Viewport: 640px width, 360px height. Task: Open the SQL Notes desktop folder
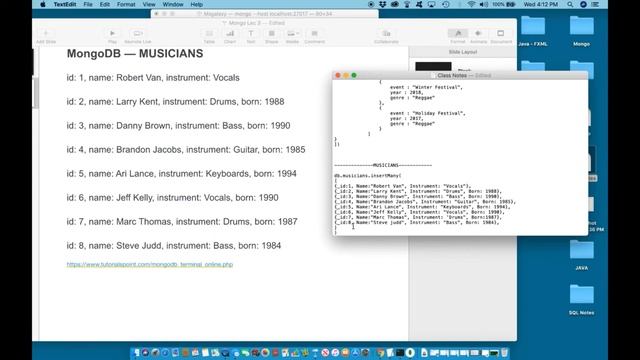(581, 300)
